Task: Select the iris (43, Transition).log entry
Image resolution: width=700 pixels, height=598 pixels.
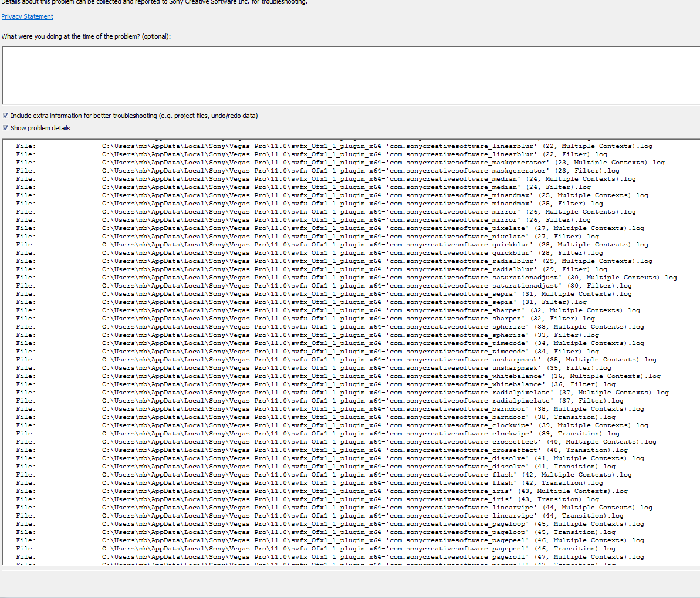Action: pos(307,499)
